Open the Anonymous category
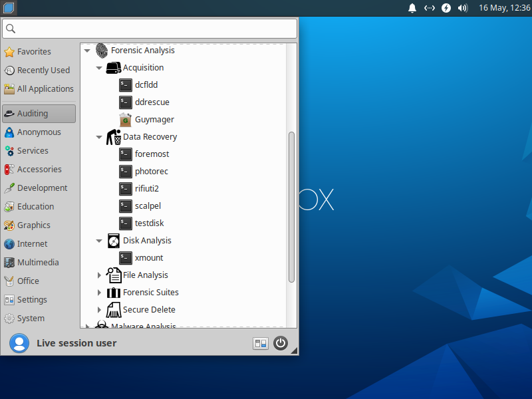Image resolution: width=532 pixels, height=399 pixels. point(39,132)
